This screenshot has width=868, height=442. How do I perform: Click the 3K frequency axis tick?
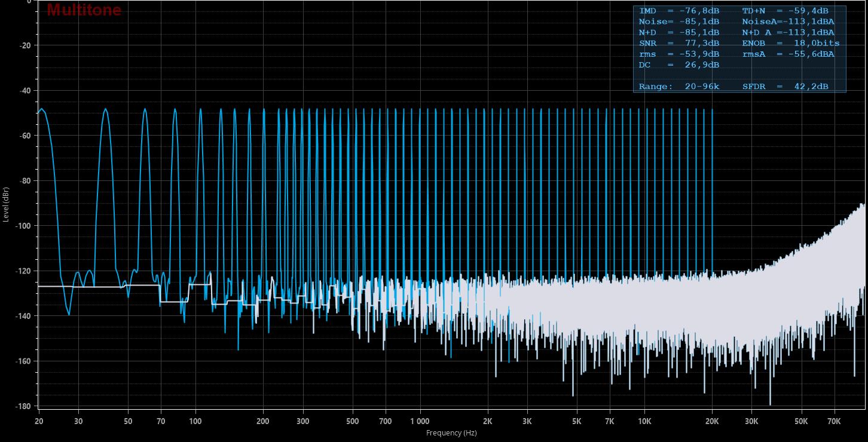527,421
